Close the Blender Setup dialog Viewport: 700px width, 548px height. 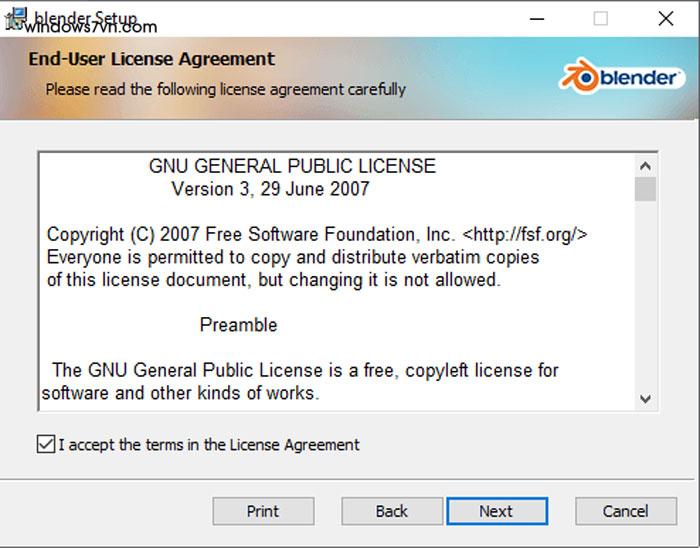tap(666, 19)
